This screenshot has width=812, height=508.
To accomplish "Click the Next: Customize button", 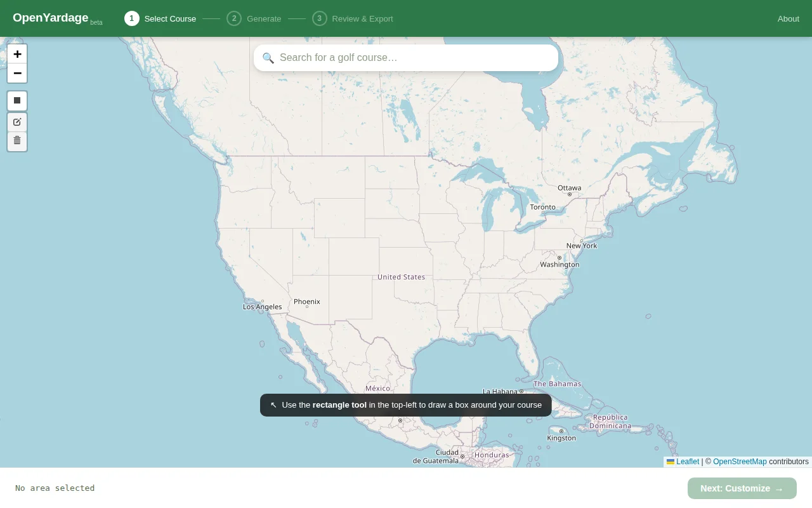I will pos(742,488).
